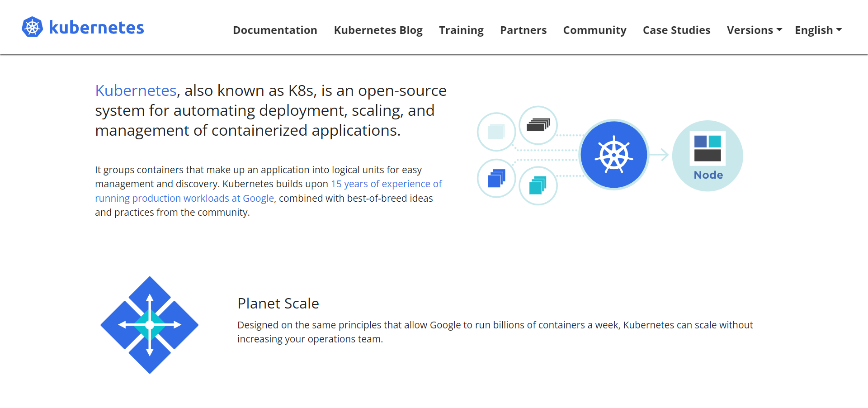
Task: Open the Documentation menu item
Action: coord(275,30)
